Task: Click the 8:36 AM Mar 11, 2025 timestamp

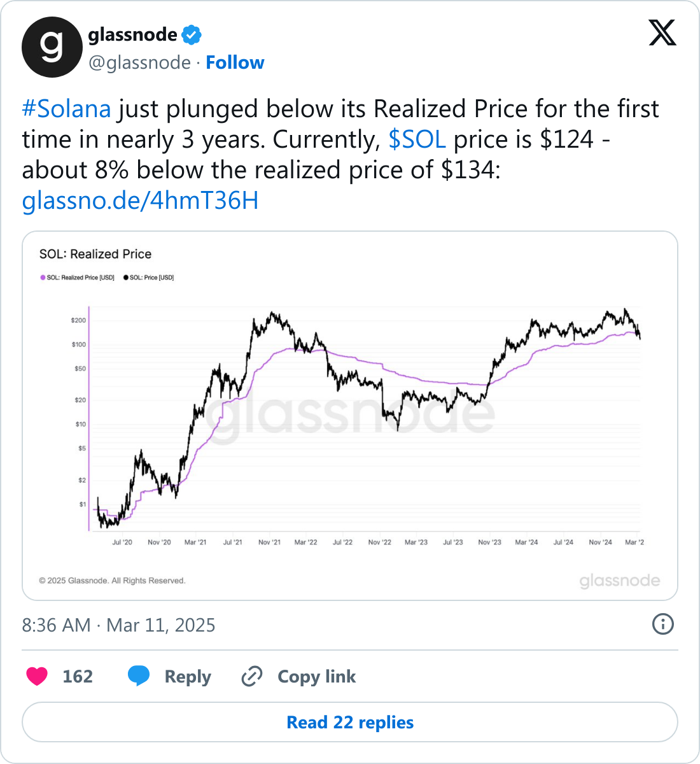Action: [x=118, y=625]
